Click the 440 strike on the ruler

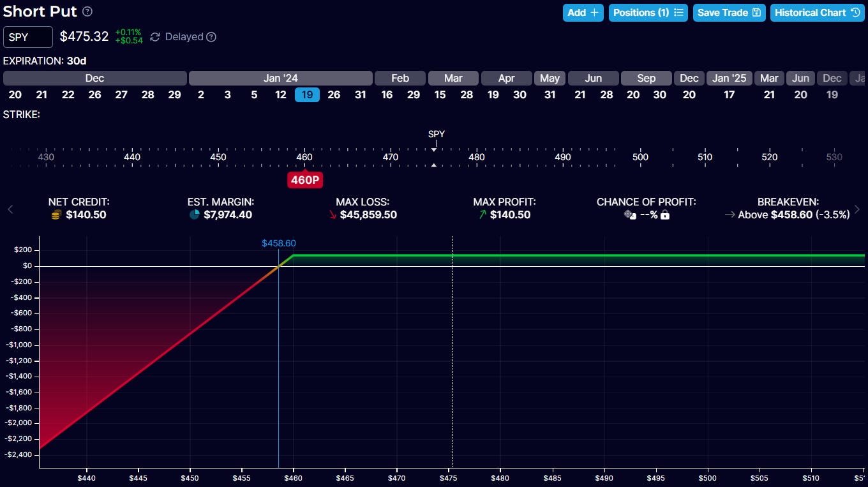point(132,157)
